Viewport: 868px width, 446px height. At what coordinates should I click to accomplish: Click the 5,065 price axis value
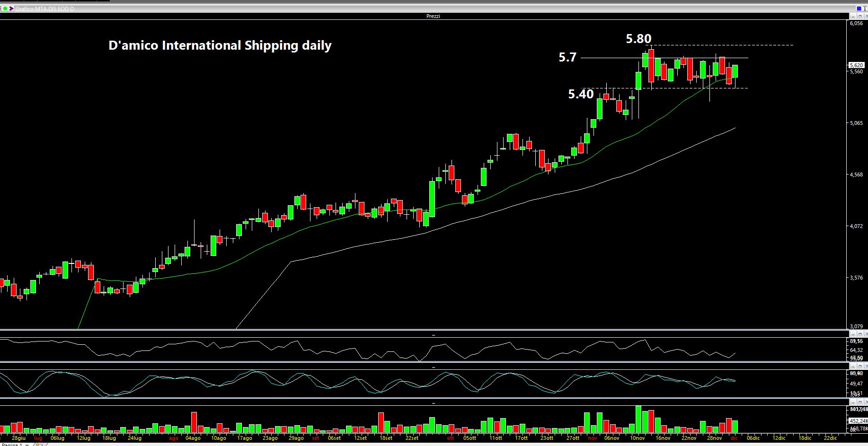(856, 123)
